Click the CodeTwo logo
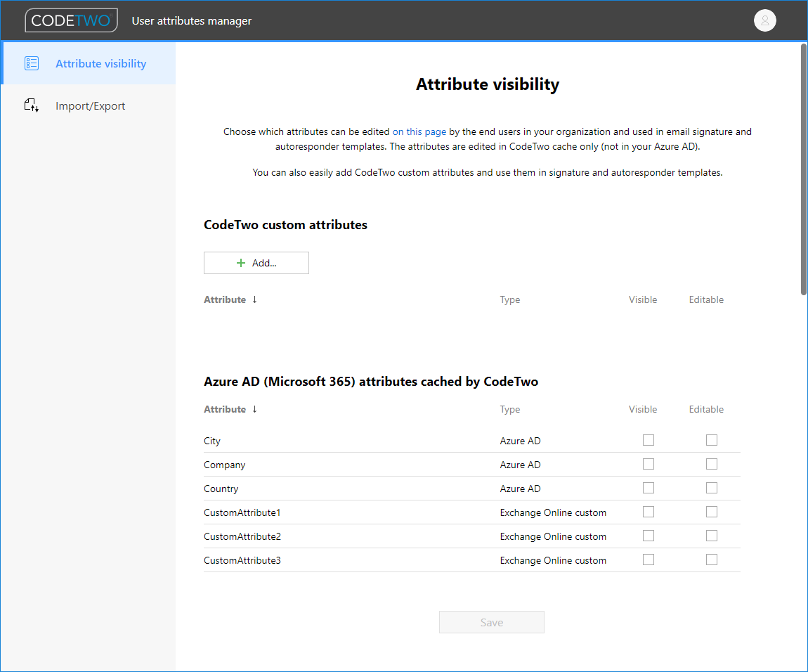Viewport: 808px width, 672px height. (71, 20)
